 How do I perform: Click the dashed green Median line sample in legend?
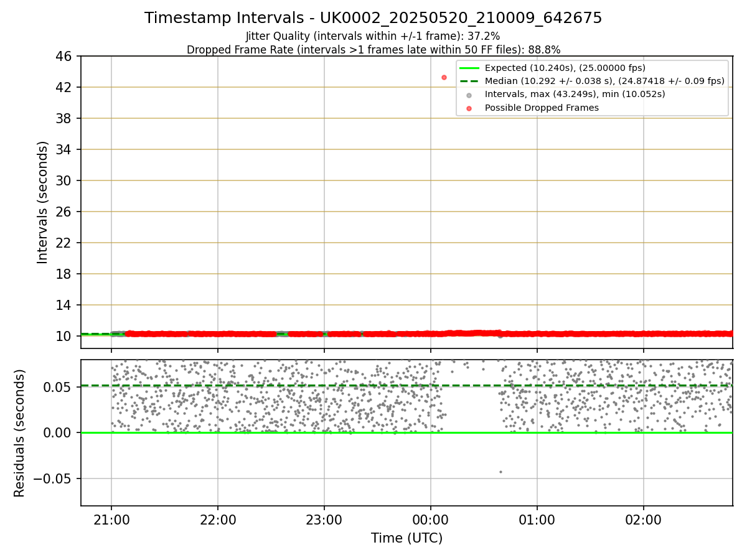(x=469, y=81)
